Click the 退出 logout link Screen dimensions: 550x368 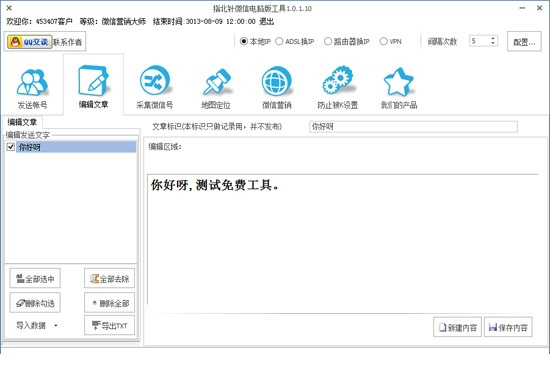(266, 22)
